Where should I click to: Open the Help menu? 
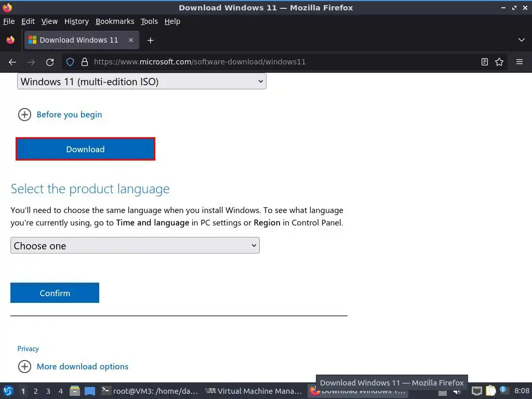click(172, 21)
